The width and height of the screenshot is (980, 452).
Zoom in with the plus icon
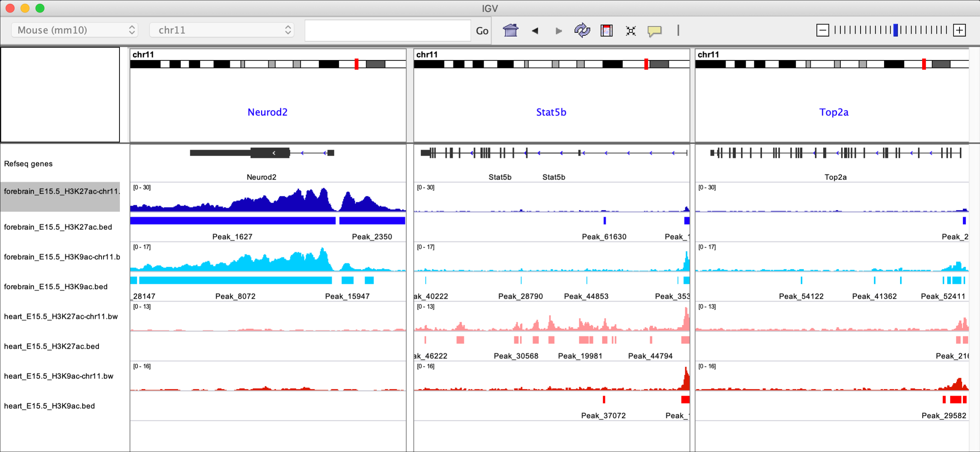[x=959, y=30]
